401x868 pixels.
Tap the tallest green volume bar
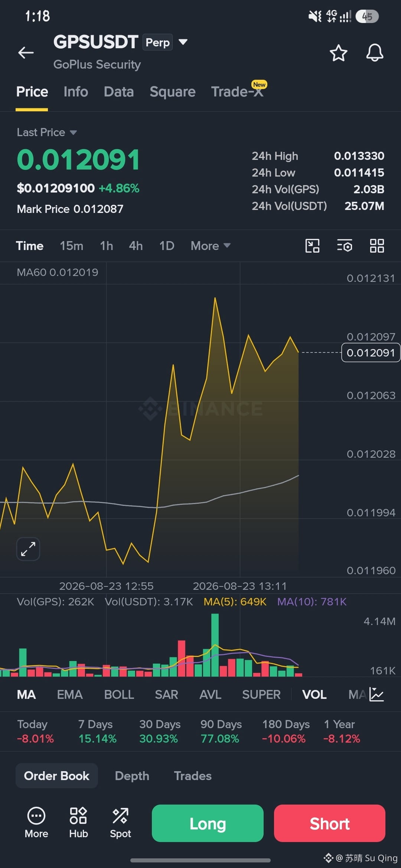click(x=215, y=645)
